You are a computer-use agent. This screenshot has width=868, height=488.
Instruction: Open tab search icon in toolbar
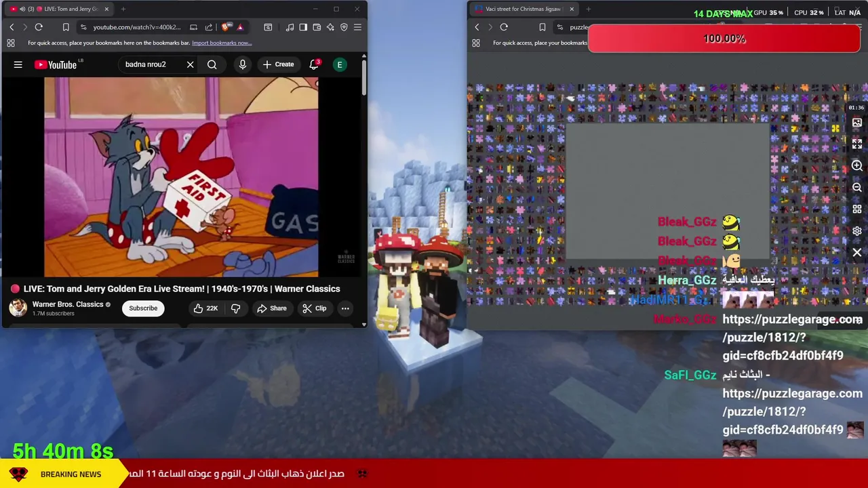pyautogui.click(x=268, y=27)
